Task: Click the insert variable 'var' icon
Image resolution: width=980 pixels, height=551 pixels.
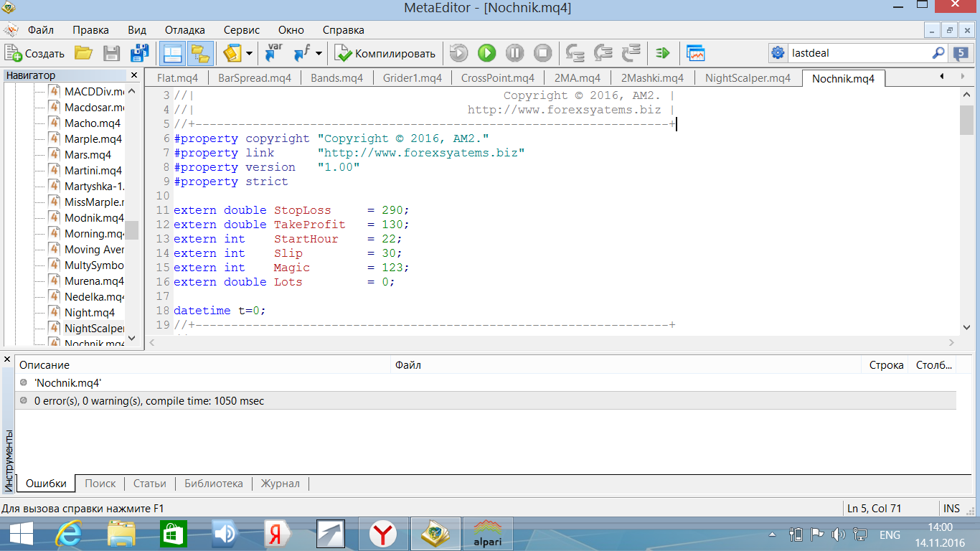Action: (273, 53)
